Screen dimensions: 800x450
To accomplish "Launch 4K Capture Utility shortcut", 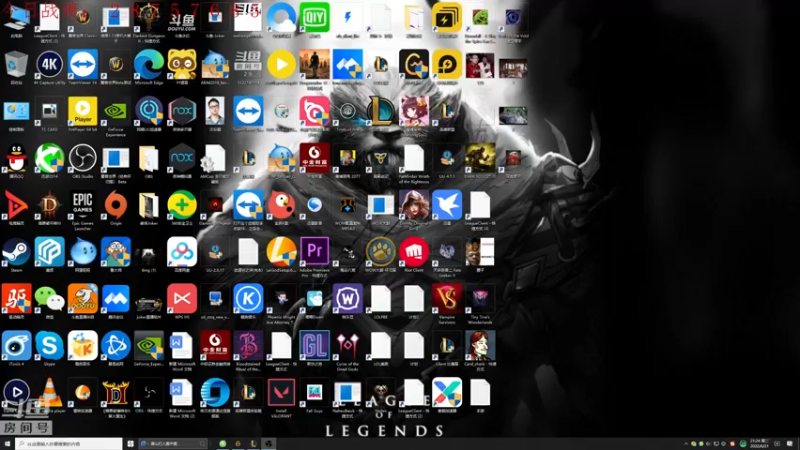I will click(49, 64).
